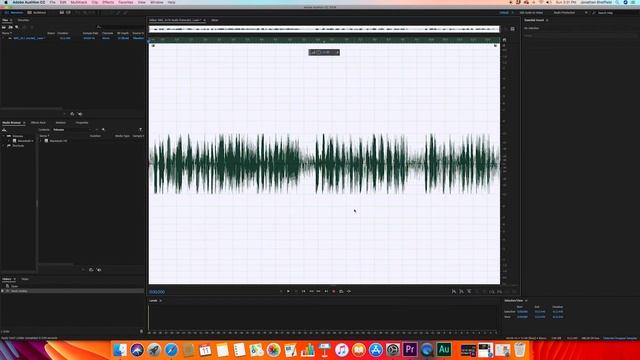Click the Fast Forward transport button

coord(318,291)
